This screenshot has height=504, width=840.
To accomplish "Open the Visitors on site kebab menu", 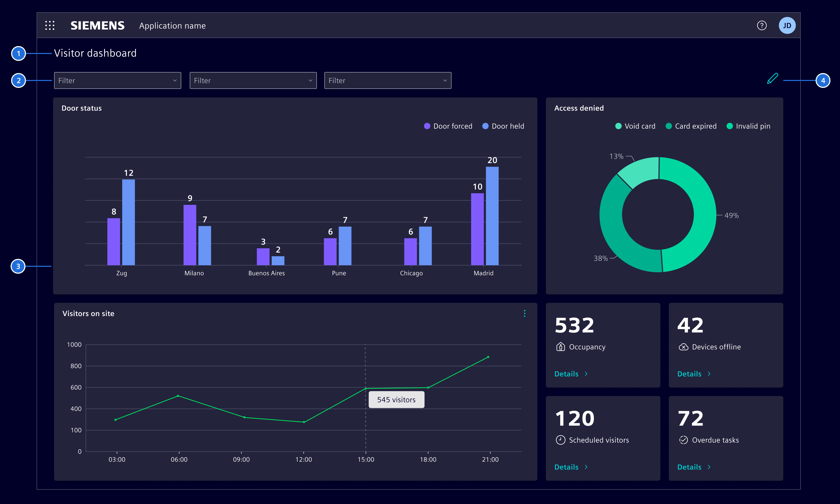I will (x=524, y=313).
